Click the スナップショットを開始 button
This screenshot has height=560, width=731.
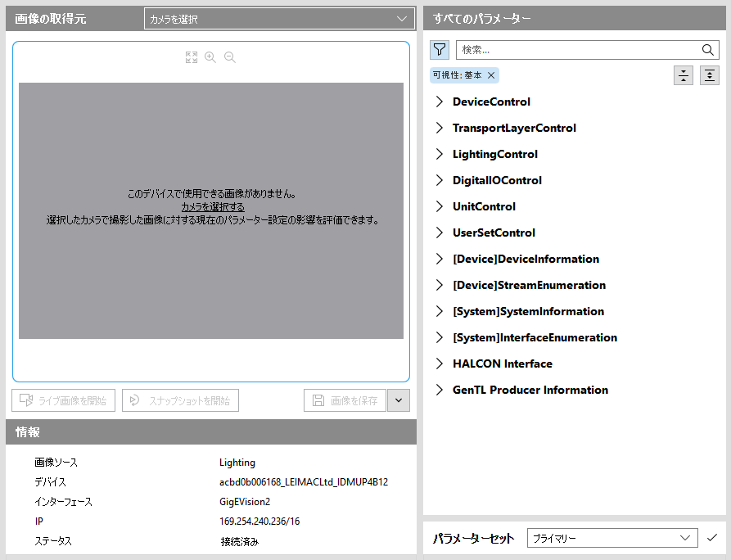[180, 400]
